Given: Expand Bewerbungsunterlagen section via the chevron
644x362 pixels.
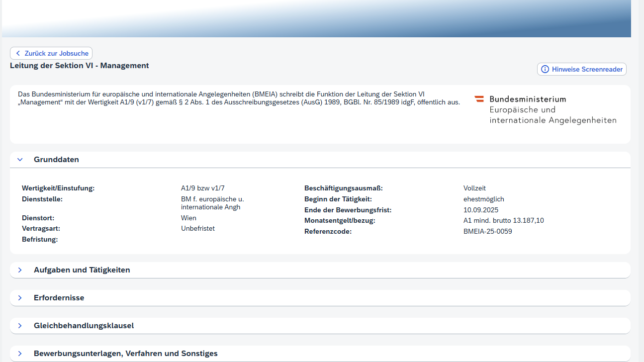Looking at the screenshot, I should (20, 354).
